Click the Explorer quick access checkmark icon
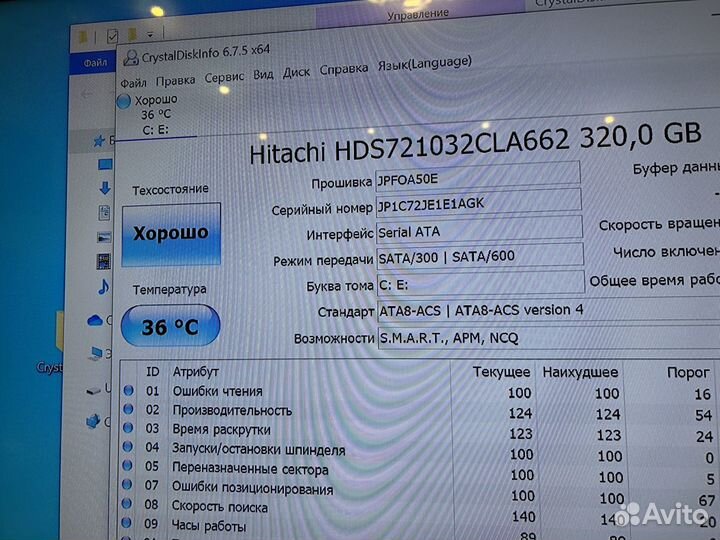 click(x=112, y=36)
